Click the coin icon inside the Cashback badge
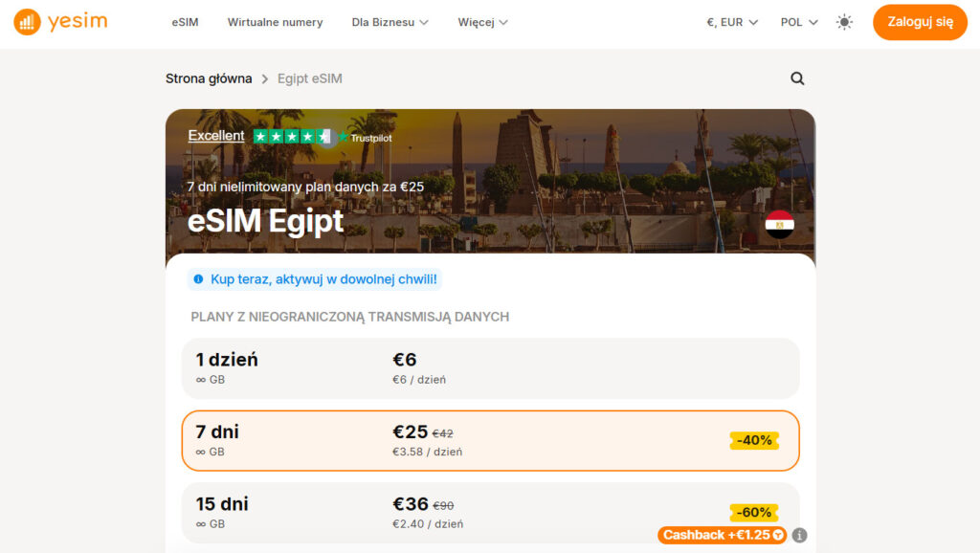The height and width of the screenshot is (553, 980). 776,536
